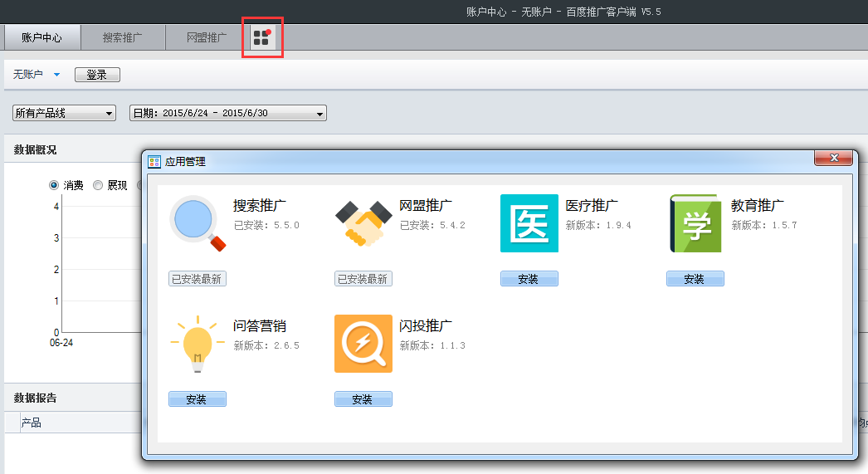Viewport: 868px width, 474px height.
Task: Select the 消费 radio button
Action: (55, 185)
